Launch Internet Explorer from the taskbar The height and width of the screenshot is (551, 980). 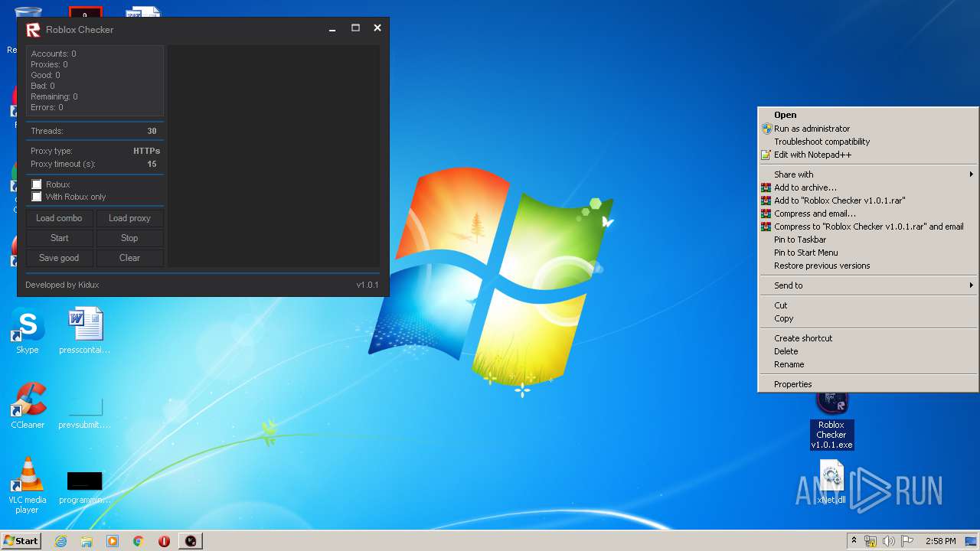[60, 541]
